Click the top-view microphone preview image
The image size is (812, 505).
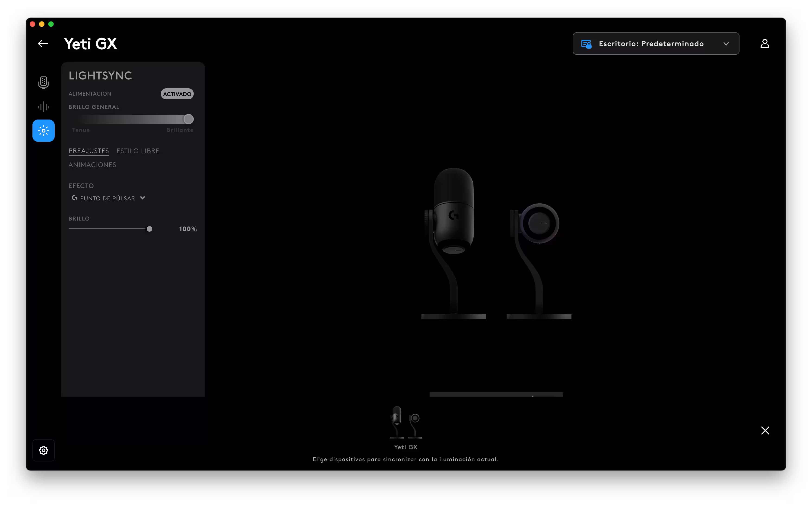coord(539,261)
